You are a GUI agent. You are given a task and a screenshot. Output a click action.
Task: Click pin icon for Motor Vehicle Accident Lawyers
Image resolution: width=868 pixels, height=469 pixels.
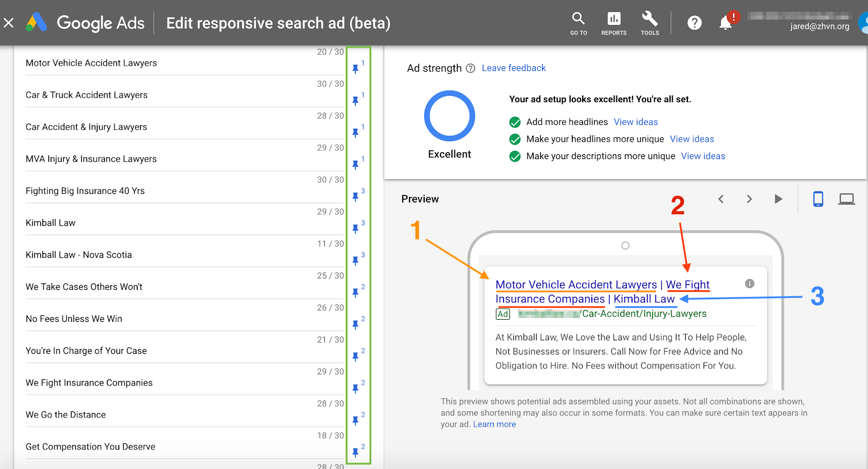[355, 69]
